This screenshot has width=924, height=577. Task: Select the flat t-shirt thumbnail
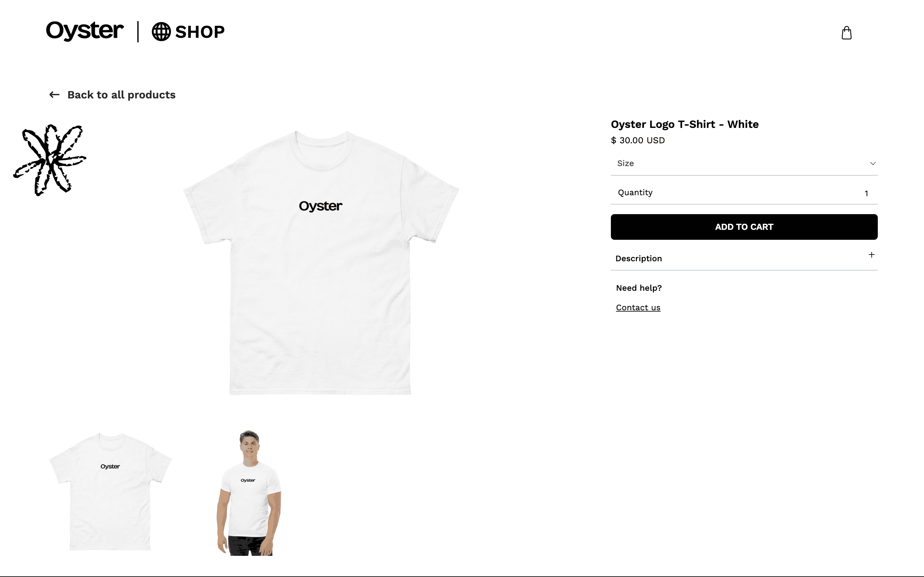110,491
